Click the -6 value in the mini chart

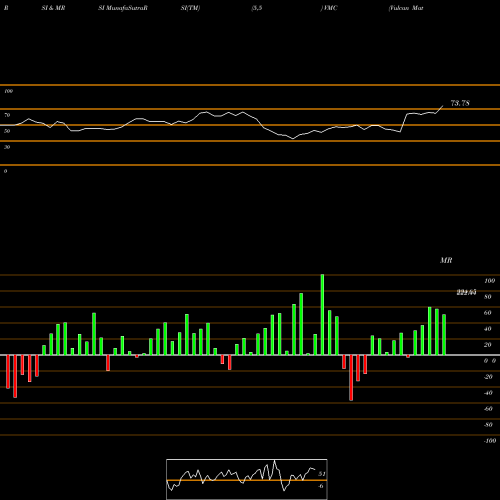[320, 486]
